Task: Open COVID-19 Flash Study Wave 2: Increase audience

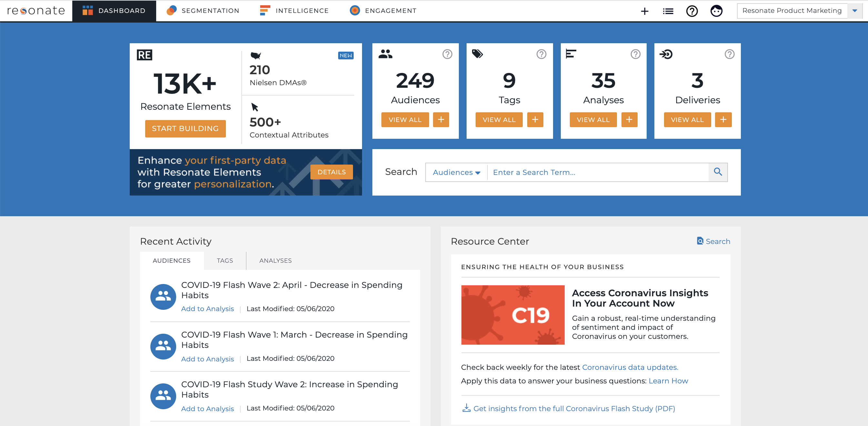Action: coord(289,389)
